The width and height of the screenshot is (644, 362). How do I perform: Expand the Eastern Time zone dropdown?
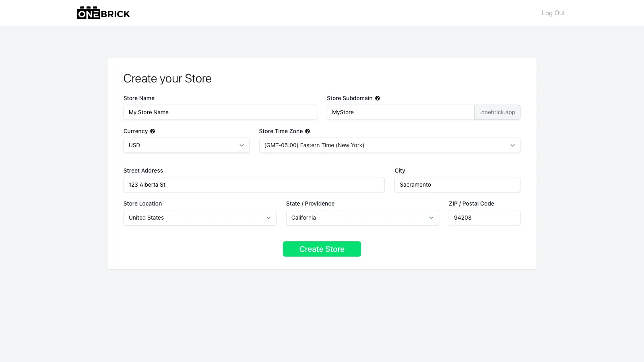click(x=390, y=145)
